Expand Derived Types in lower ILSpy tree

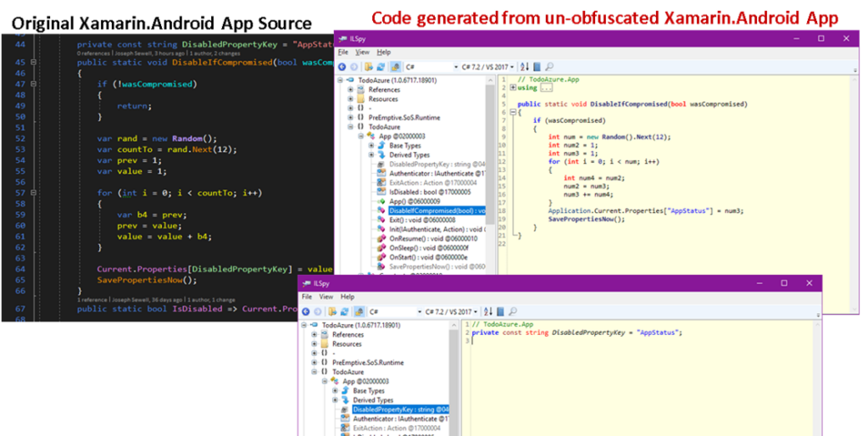tap(336, 400)
